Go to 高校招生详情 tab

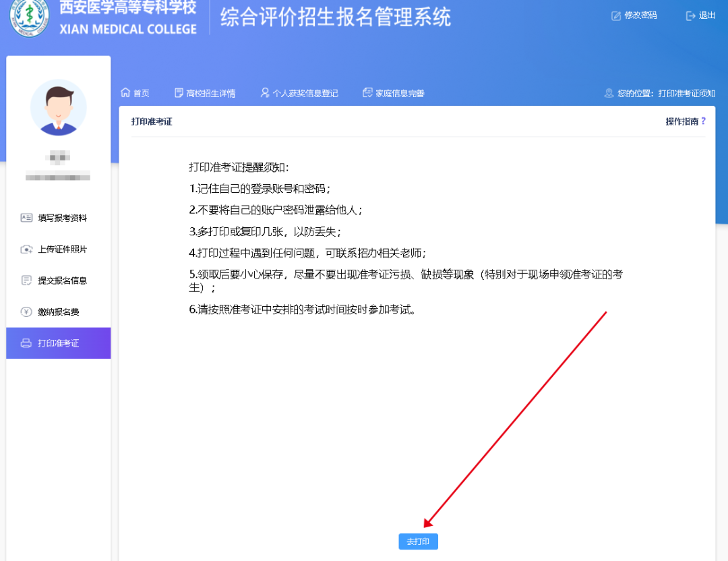[210, 94]
